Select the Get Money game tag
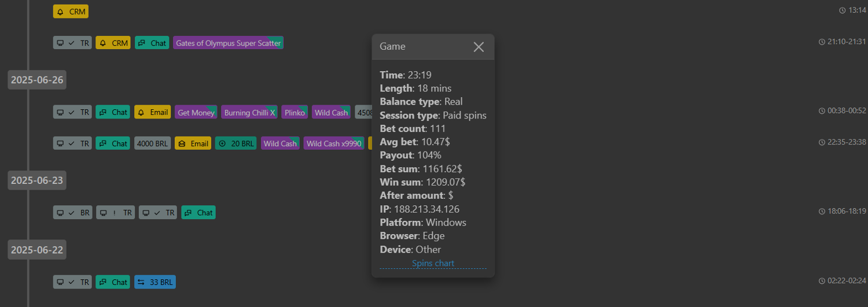 (196, 112)
